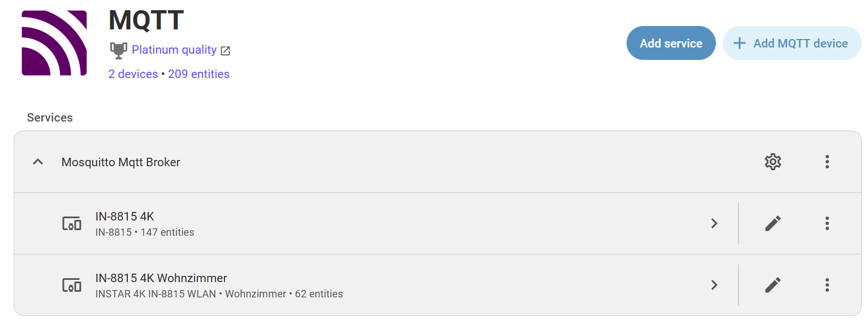Click the IN-8815 4K Wohnzimmer device icon
The height and width of the screenshot is (320, 868).
click(x=72, y=285)
